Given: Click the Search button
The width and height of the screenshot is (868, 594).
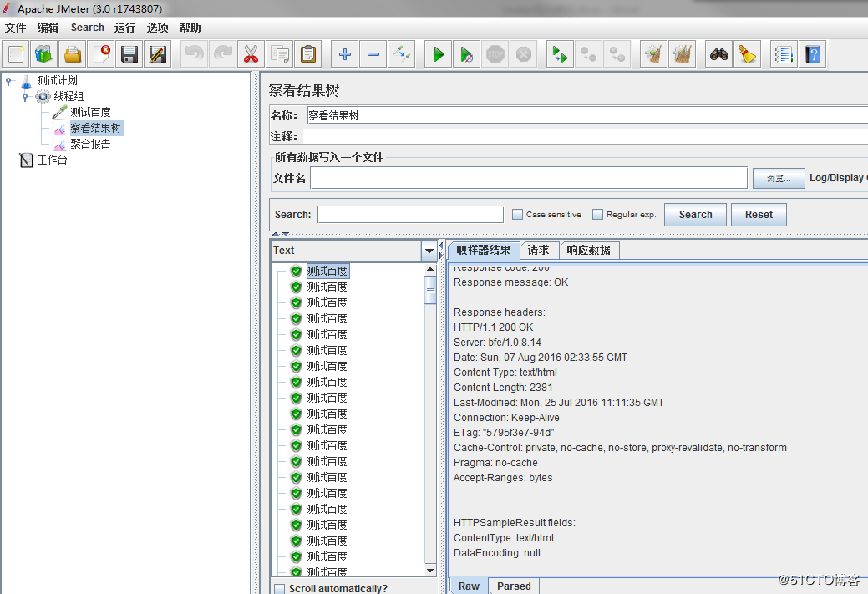Looking at the screenshot, I should click(x=695, y=215).
